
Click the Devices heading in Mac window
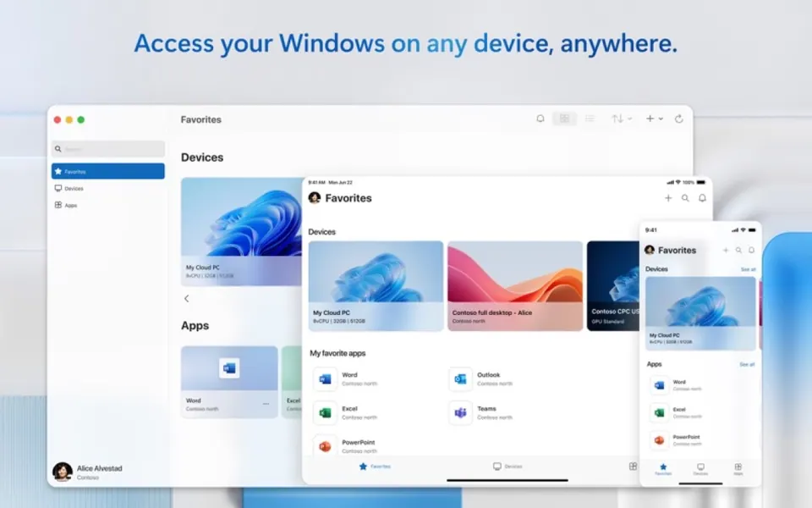coord(202,157)
